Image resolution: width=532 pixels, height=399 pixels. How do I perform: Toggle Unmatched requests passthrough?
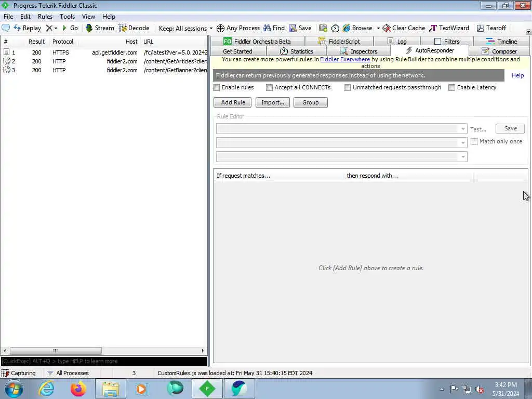(347, 87)
